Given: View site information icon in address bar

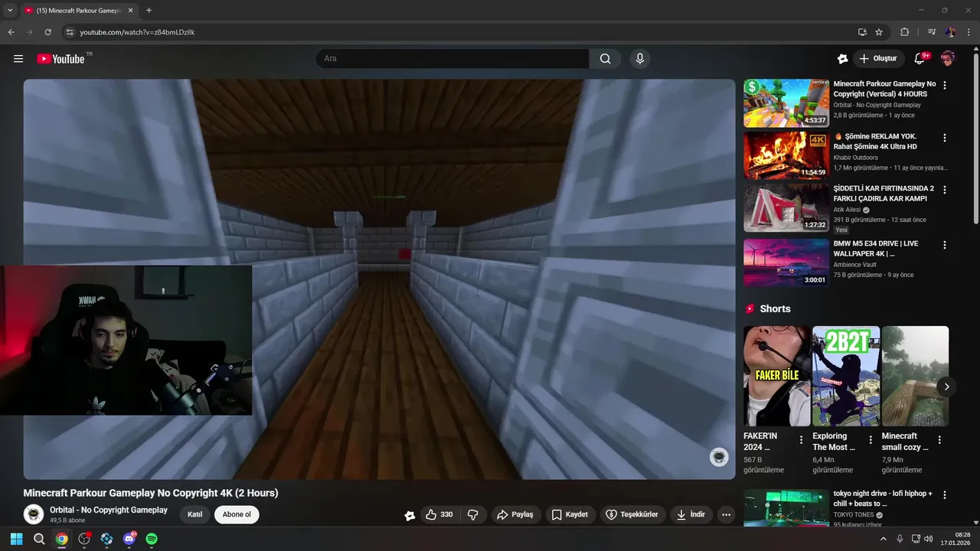Looking at the screenshot, I should pos(69,32).
